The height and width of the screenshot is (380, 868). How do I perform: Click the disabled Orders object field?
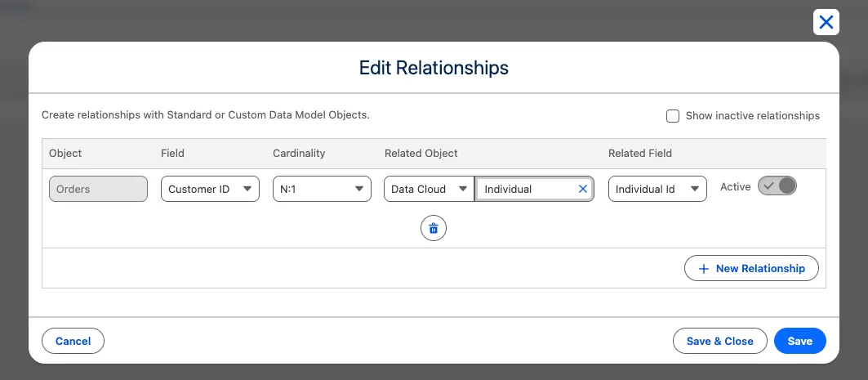pyautogui.click(x=98, y=189)
